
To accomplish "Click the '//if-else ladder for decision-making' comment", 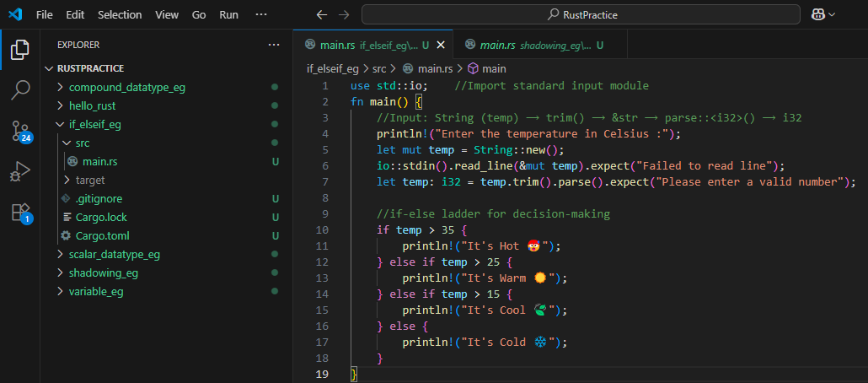I will click(x=493, y=214).
